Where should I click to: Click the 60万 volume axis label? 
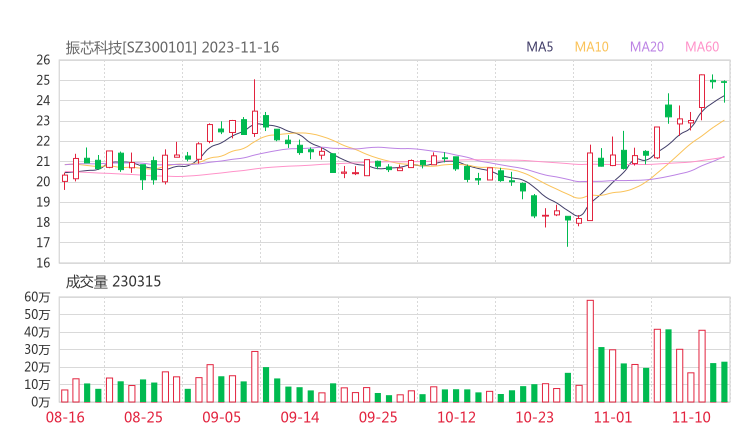coord(37,297)
